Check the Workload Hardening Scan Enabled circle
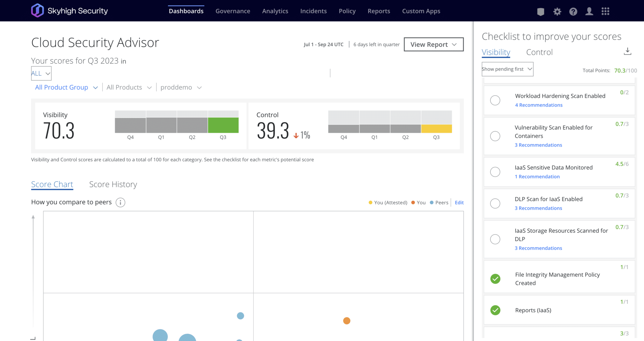The image size is (644, 341). pos(495,100)
